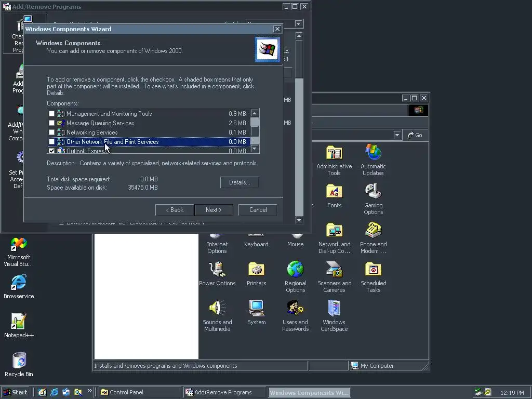The width and height of the screenshot is (532, 399).
Task: Switch to Add/Remove Programs taskbar button
Action: tap(224, 392)
